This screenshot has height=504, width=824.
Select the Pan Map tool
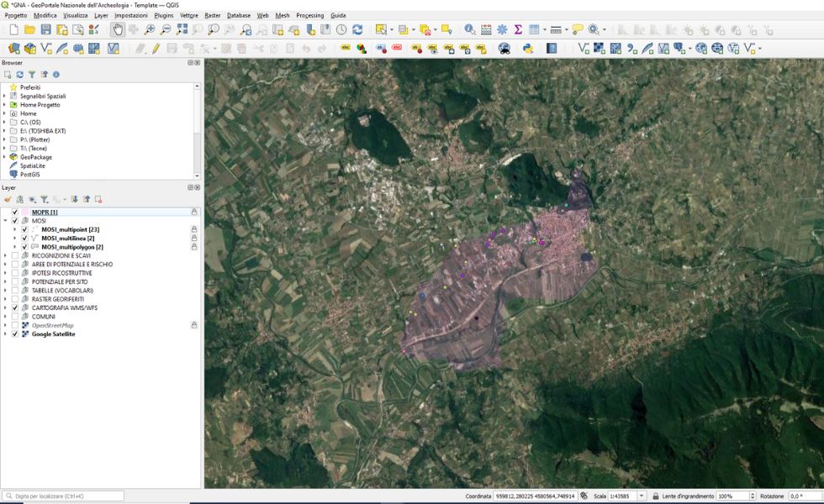(117, 28)
